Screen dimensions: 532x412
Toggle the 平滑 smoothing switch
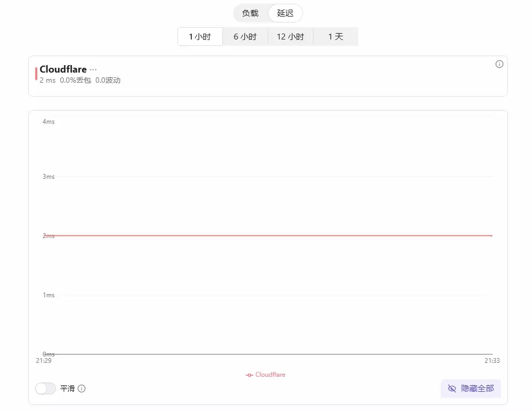45,388
